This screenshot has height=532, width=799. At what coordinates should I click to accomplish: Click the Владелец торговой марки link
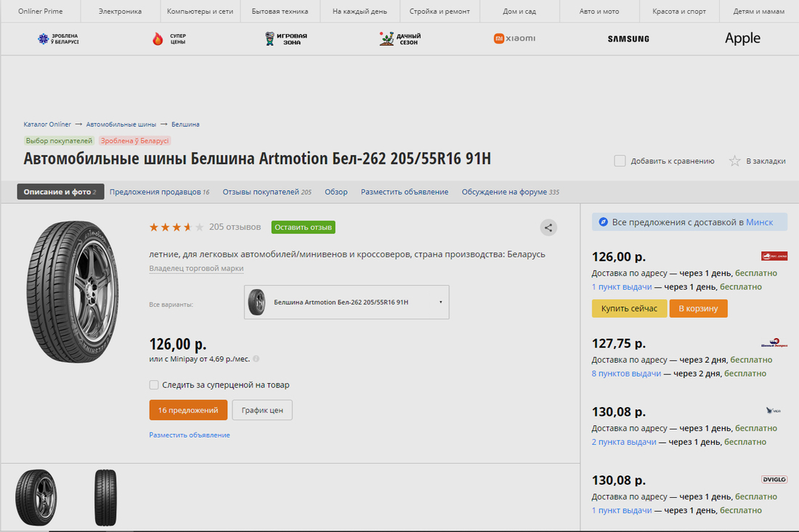click(x=196, y=269)
